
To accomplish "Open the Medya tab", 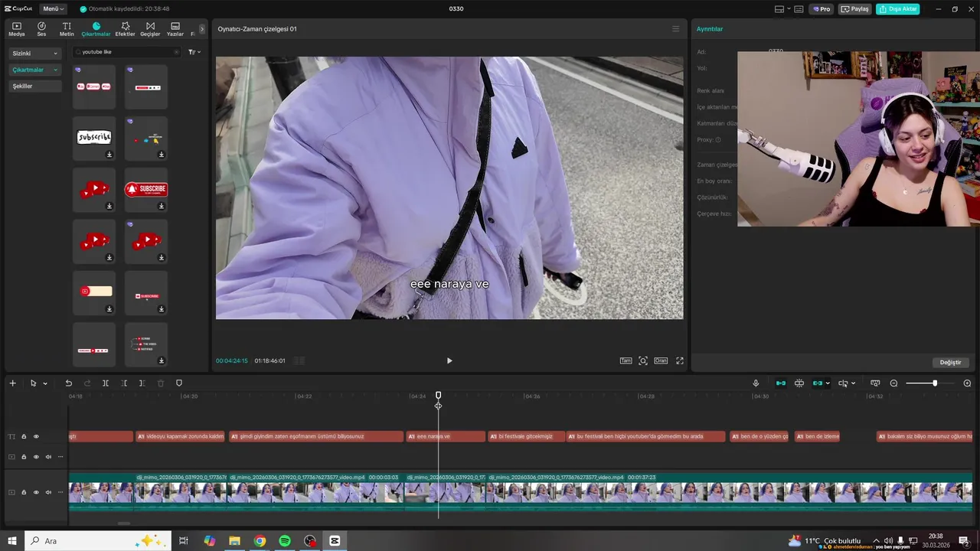I will [17, 29].
